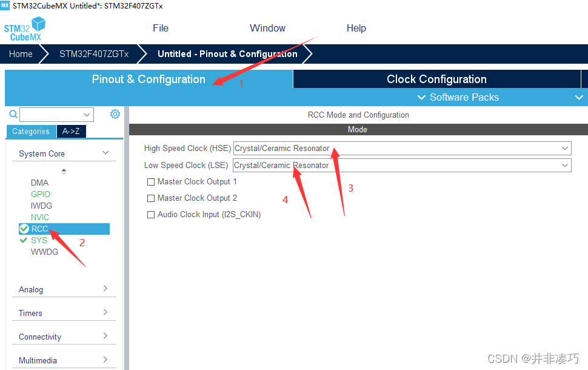This screenshot has height=370, width=588.
Task: Switch to the Clock Configuration tab
Action: (437, 79)
